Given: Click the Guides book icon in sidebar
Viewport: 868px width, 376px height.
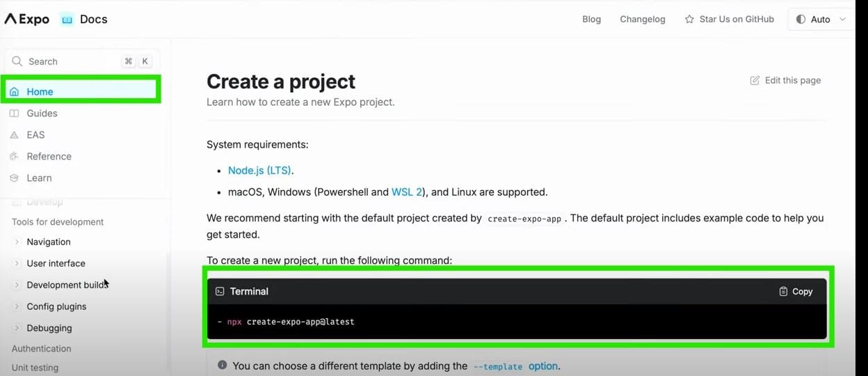Looking at the screenshot, I should click(14, 113).
